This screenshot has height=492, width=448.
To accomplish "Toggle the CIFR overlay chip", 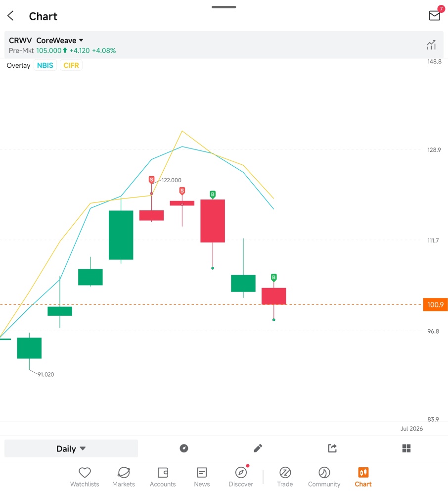I will (x=71, y=65).
